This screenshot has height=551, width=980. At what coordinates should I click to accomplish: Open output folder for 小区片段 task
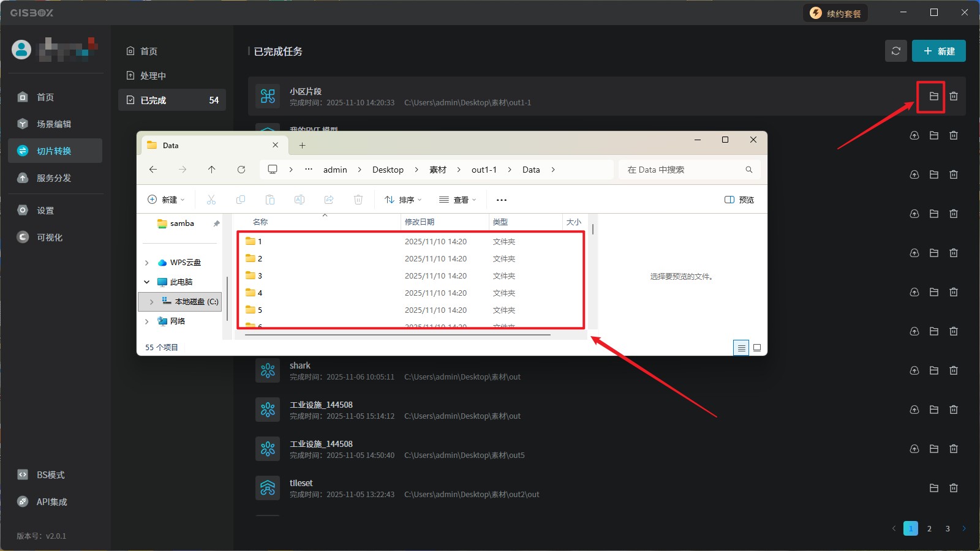point(933,96)
